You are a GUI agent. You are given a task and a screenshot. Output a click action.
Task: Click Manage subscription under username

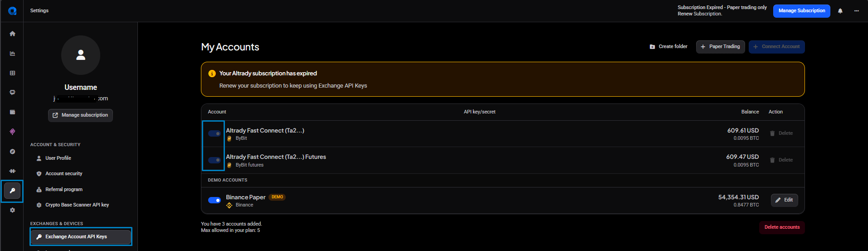(80, 115)
